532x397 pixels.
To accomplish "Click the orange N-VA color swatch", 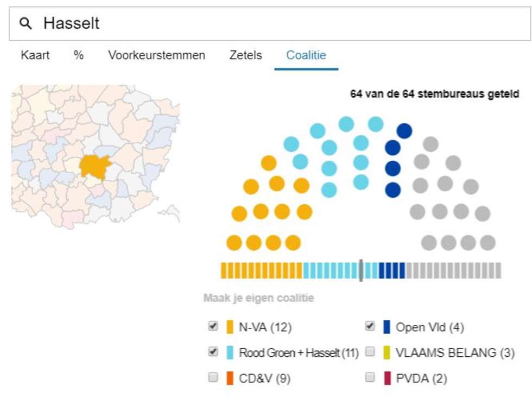I will click(230, 327).
